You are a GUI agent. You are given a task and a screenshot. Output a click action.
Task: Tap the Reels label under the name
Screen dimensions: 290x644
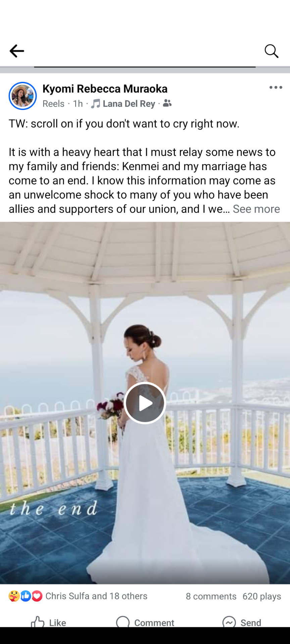(53, 104)
